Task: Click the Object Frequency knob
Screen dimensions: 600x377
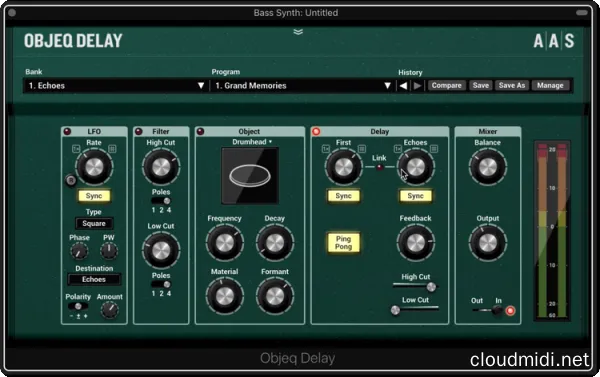Action: point(225,243)
